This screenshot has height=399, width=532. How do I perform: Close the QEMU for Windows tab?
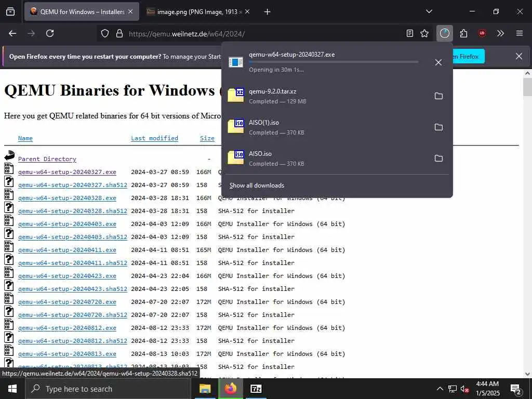(130, 12)
